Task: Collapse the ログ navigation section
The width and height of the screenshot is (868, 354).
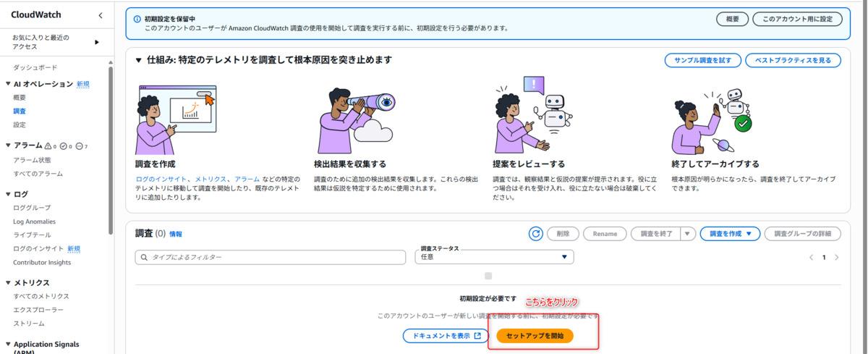Action: (x=7, y=194)
